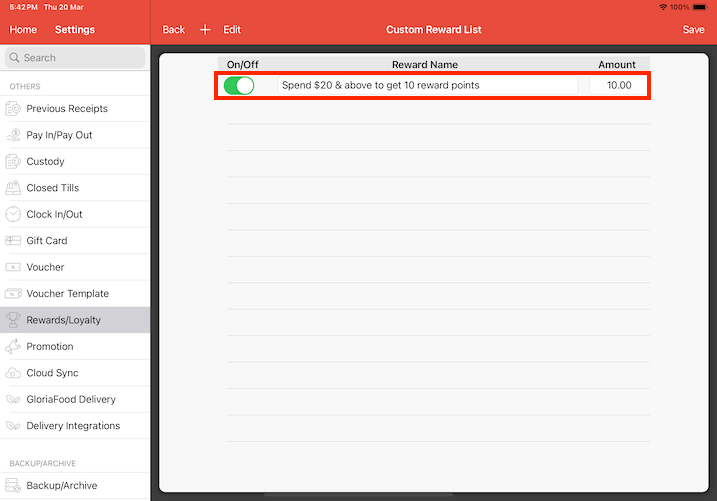Tap the Settings header button
The image size is (717, 501).
tap(75, 30)
